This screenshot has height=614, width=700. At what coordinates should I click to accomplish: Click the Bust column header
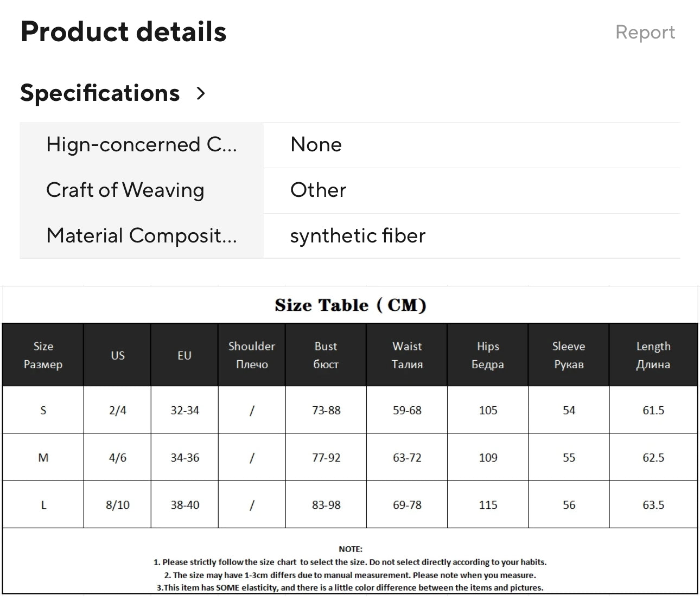point(326,355)
